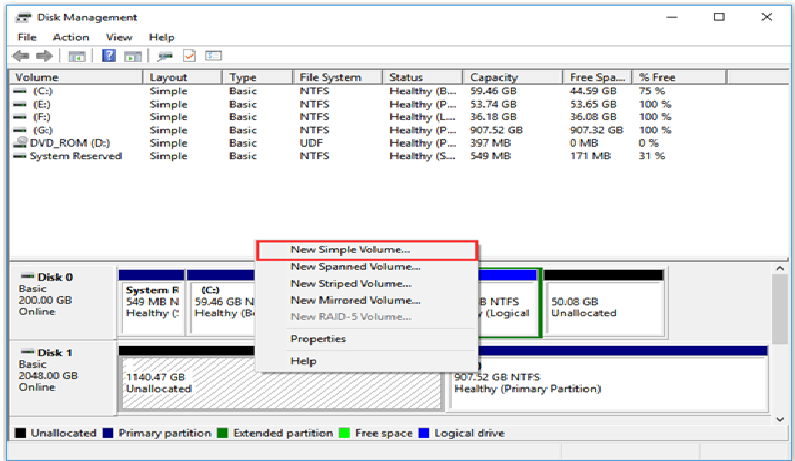Image resolution: width=795 pixels, height=461 pixels.
Task: Click scroll down arrow in disk pane
Action: click(x=780, y=419)
